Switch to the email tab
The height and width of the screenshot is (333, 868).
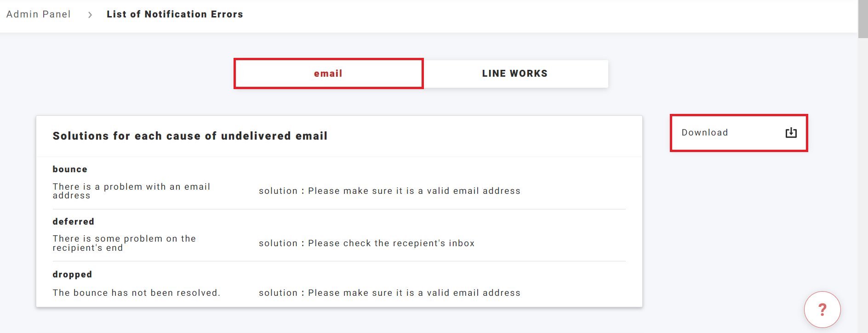coord(328,73)
